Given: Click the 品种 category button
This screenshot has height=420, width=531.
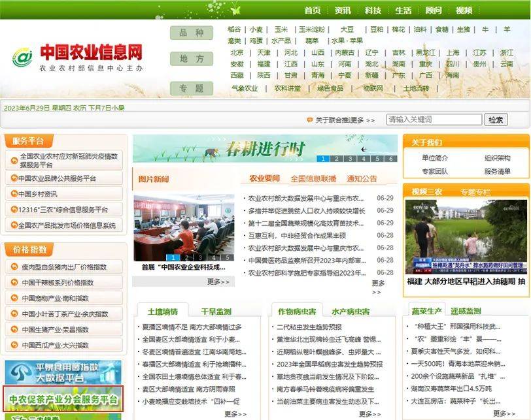Looking at the screenshot, I should [x=192, y=33].
